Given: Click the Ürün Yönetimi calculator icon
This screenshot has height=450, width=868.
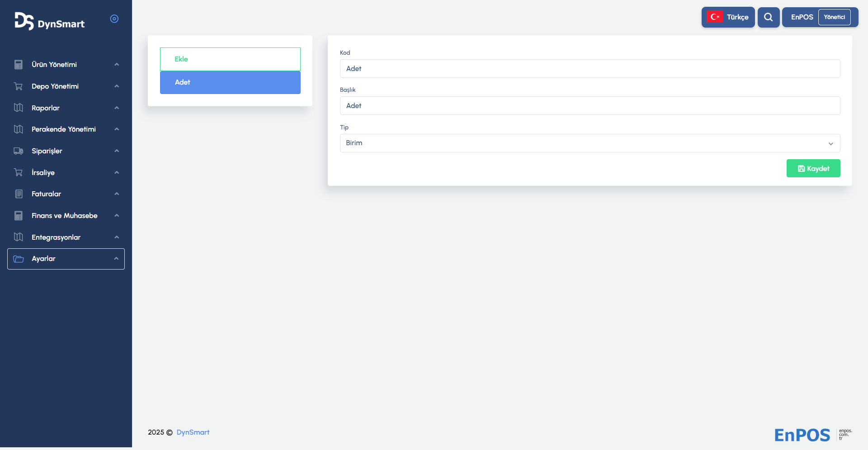Looking at the screenshot, I should pyautogui.click(x=19, y=65).
